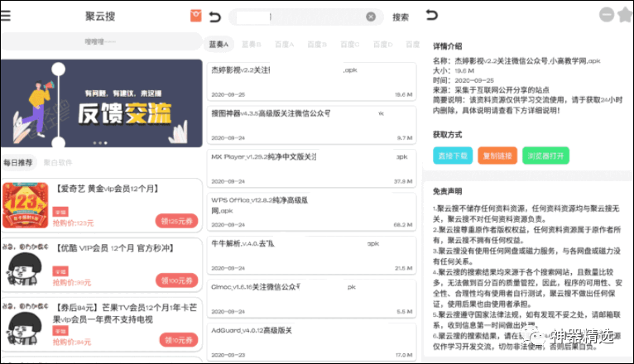634x364 pixels.
Task: Open the 反馈交流 feedback banner
Action: point(102,103)
